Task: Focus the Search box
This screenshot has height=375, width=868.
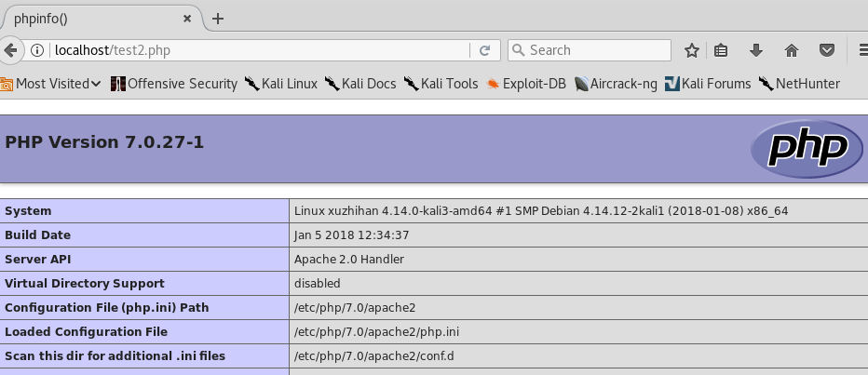Action: point(589,50)
